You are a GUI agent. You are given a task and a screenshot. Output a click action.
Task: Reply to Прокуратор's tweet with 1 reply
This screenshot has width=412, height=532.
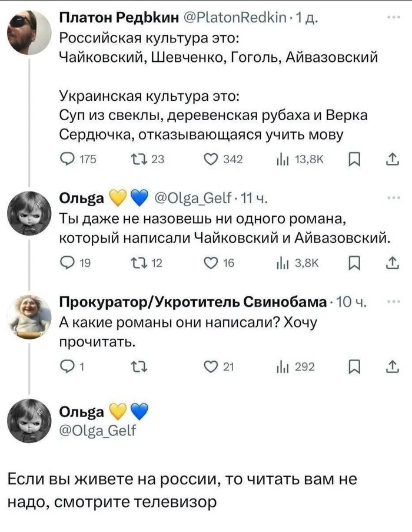(68, 369)
